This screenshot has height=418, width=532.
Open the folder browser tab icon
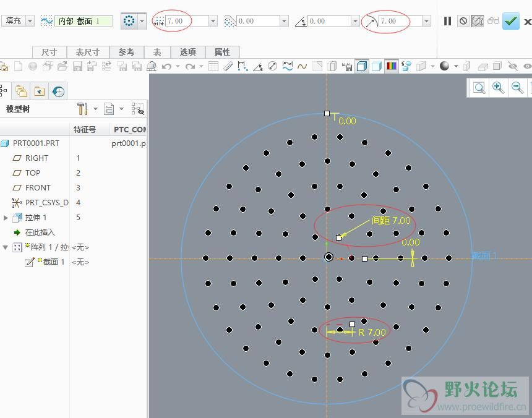click(x=21, y=91)
